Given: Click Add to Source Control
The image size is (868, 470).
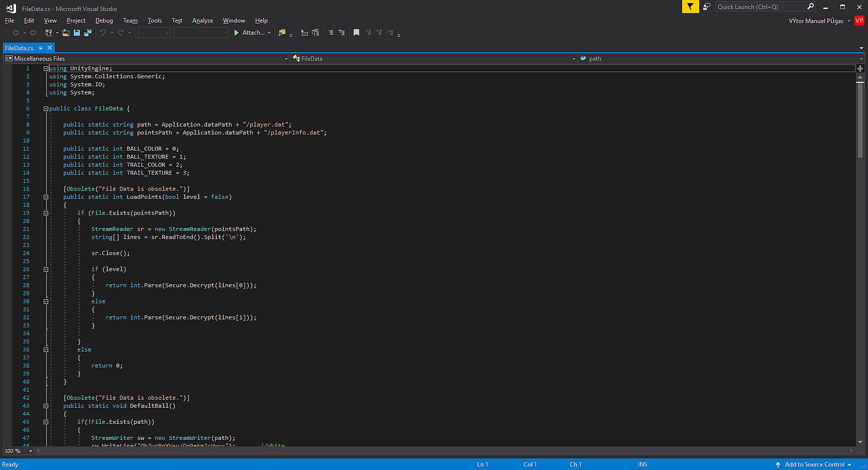Looking at the screenshot, I should point(814,464).
